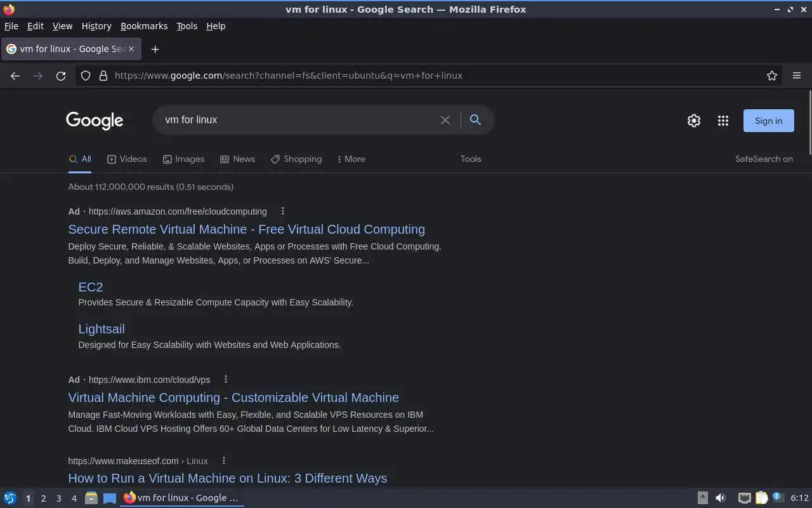Click the show desktop taskbar icon

pyautogui.click(x=110, y=498)
